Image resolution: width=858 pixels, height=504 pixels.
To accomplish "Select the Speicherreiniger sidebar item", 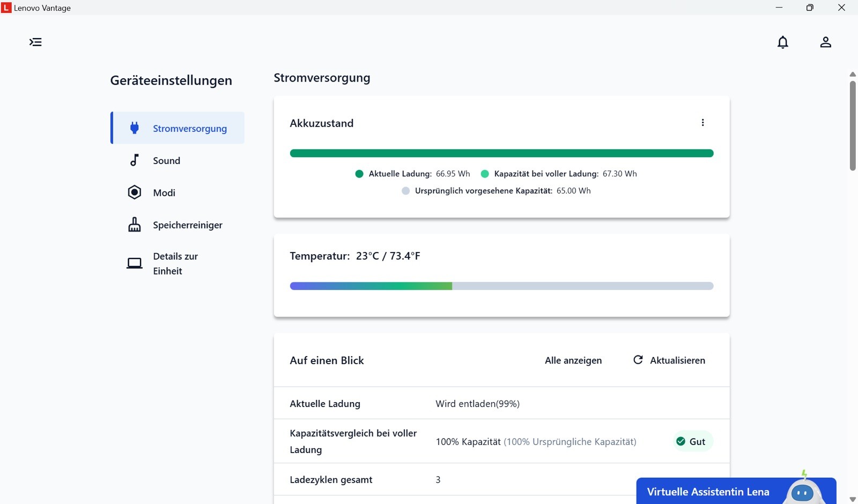I will (x=177, y=225).
